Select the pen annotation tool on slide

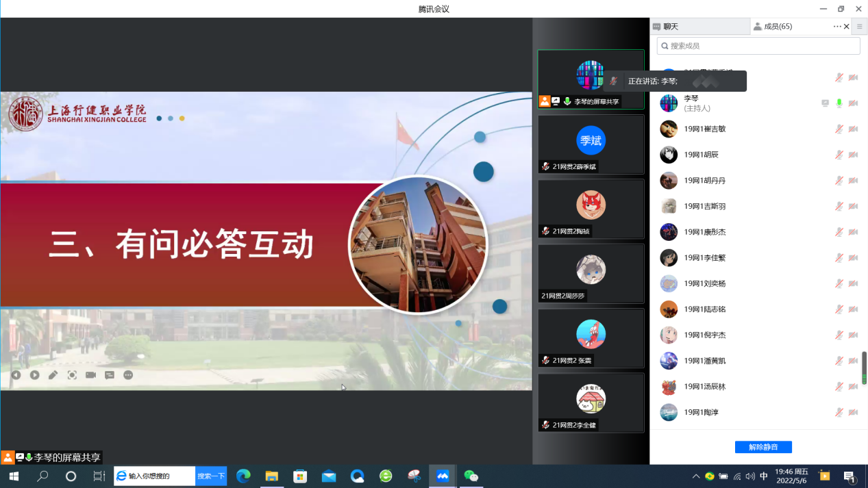[53, 375]
